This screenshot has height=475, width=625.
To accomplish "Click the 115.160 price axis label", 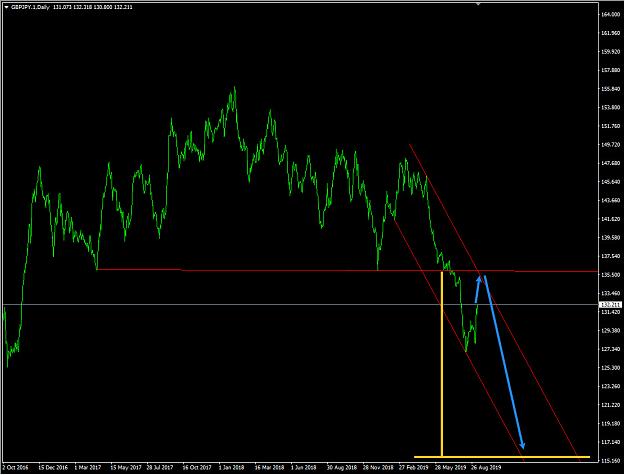I will coord(610,461).
